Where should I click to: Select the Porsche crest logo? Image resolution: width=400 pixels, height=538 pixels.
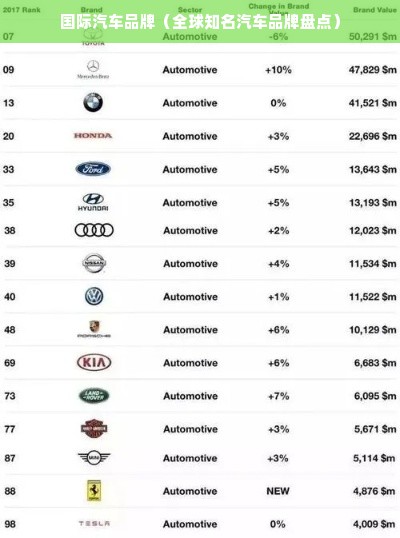click(94, 329)
